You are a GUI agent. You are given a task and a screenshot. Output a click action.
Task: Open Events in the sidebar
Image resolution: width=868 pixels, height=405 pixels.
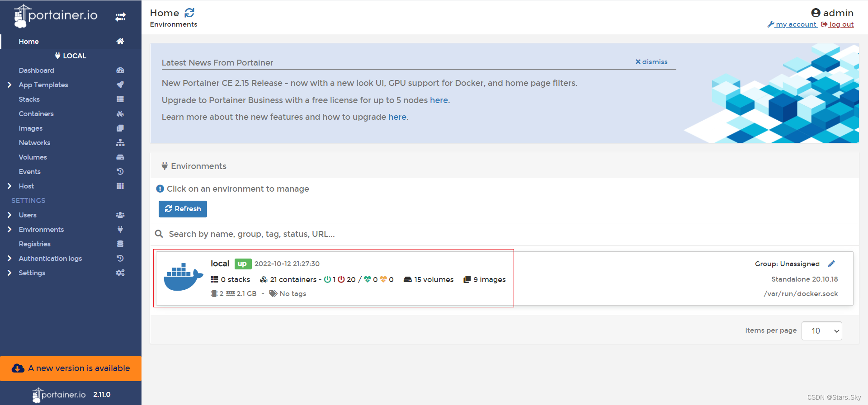click(29, 172)
